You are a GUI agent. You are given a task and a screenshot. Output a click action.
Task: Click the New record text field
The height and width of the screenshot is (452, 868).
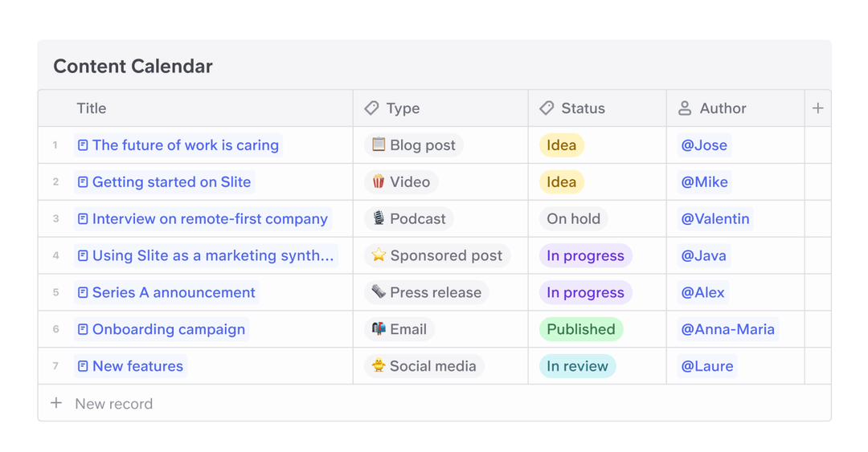tap(114, 404)
